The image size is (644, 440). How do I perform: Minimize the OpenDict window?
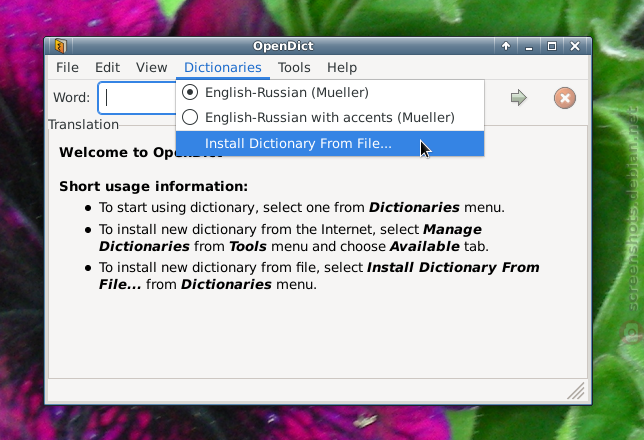click(529, 46)
